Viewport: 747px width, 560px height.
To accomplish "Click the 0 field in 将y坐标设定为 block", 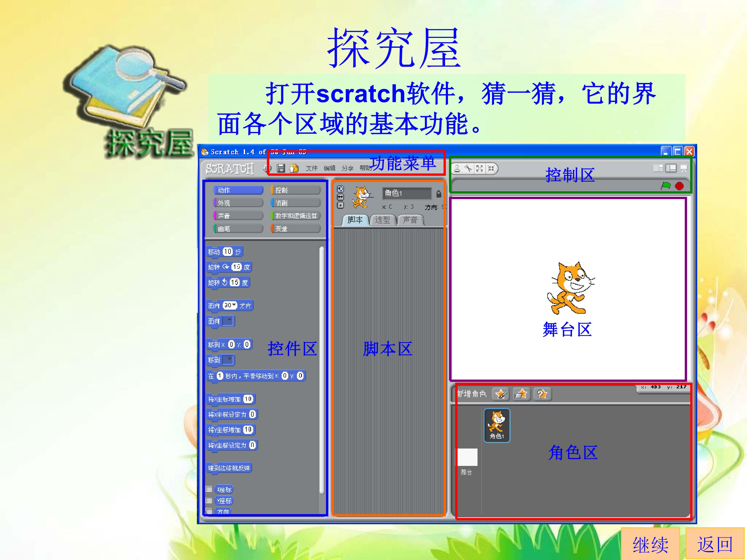I will 252,445.
